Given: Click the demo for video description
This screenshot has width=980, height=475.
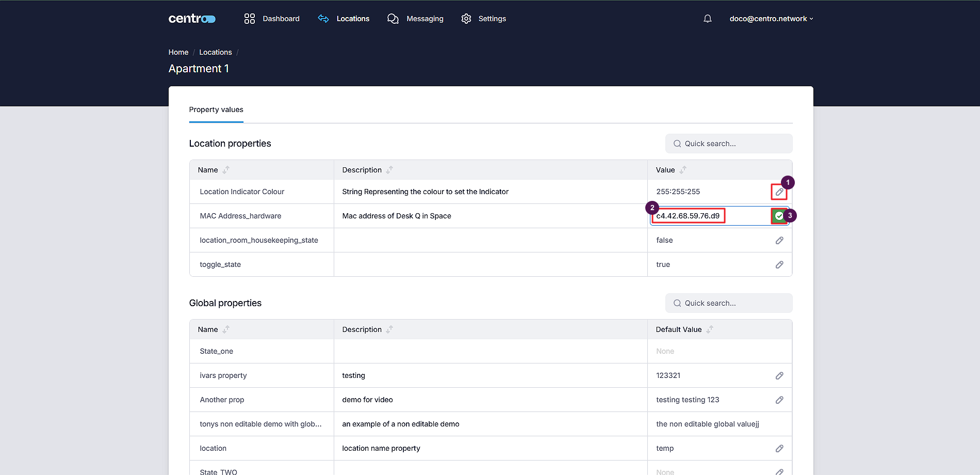Looking at the screenshot, I should tap(367, 400).
